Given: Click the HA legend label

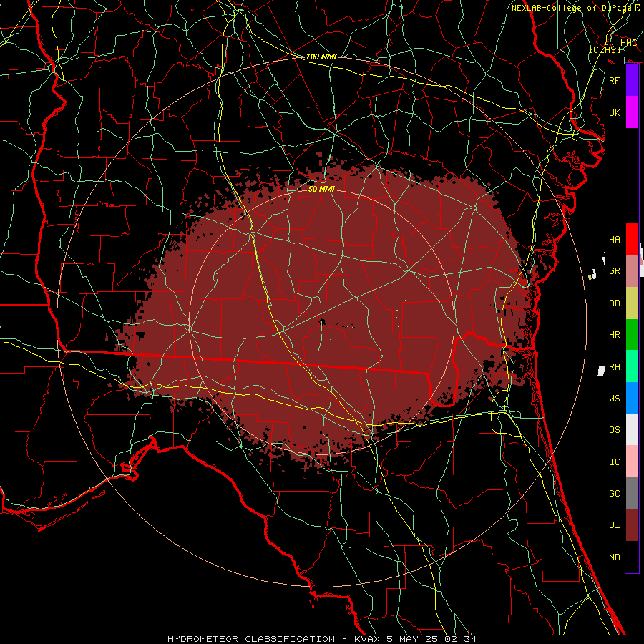Looking at the screenshot, I should click(x=615, y=240).
